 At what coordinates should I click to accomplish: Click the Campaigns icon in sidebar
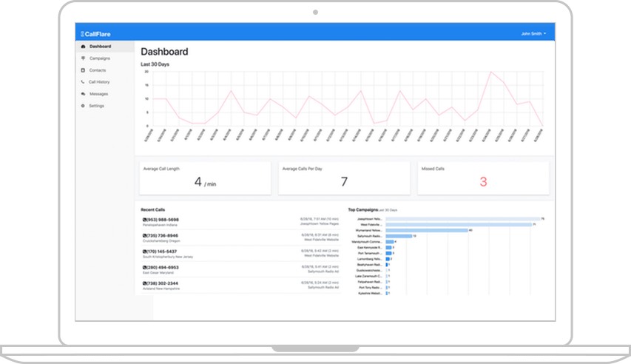pyautogui.click(x=84, y=58)
